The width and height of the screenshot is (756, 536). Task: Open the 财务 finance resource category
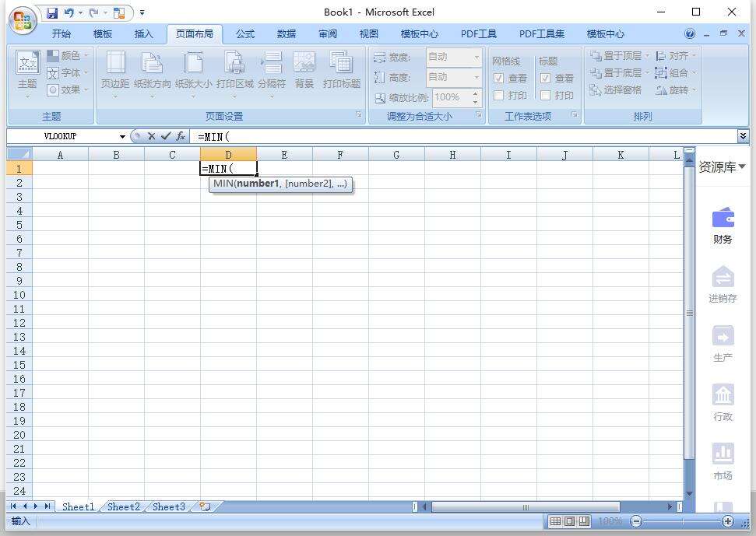click(x=723, y=226)
